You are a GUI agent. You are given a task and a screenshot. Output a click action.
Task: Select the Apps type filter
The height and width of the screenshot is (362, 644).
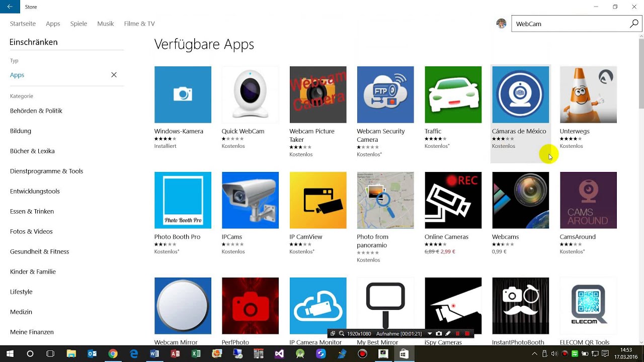17,75
